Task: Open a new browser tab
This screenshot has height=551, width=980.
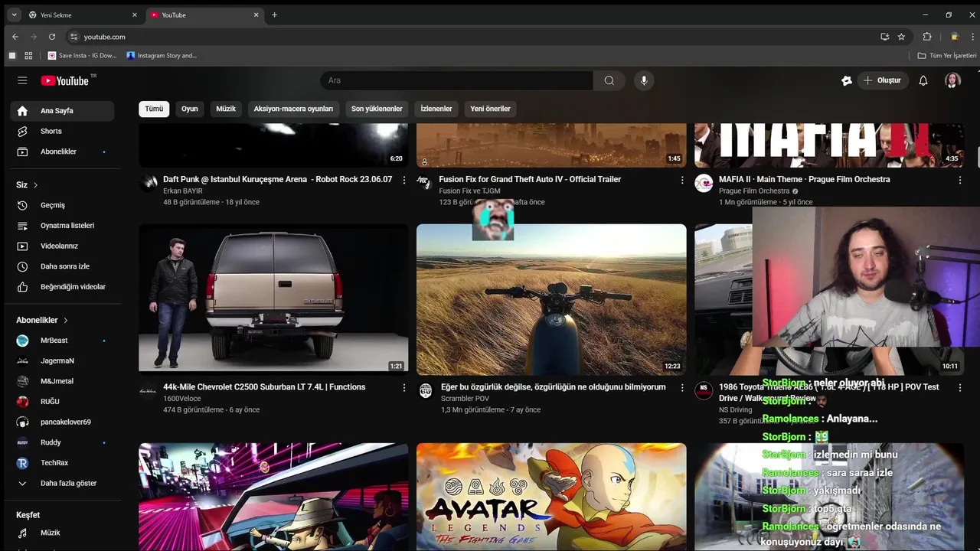Action: 274,15
